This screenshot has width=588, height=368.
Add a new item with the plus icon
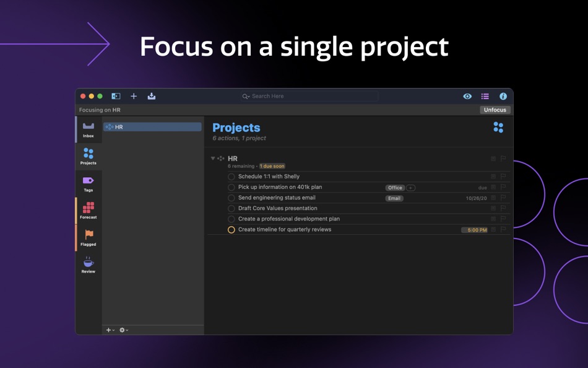134,96
